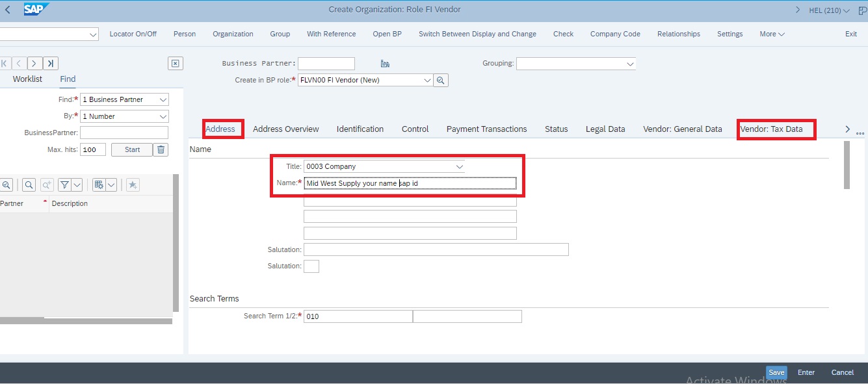
Task: Click the org chart icon beside Business Partner field
Action: pos(385,63)
